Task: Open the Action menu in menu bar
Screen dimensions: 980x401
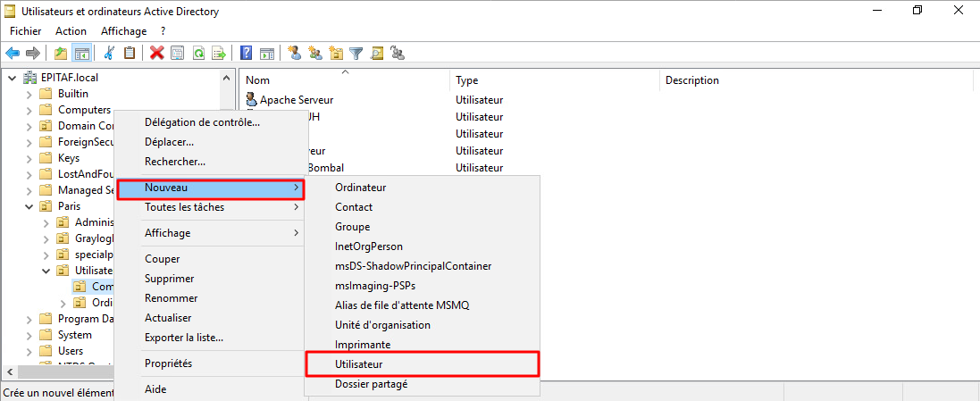Action: (71, 30)
